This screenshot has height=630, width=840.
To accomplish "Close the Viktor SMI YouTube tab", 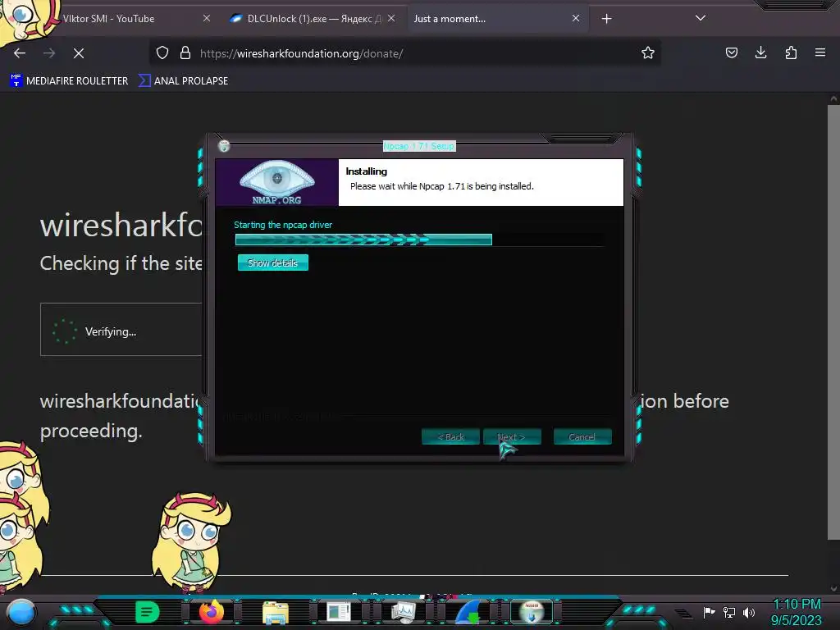I will point(207,18).
